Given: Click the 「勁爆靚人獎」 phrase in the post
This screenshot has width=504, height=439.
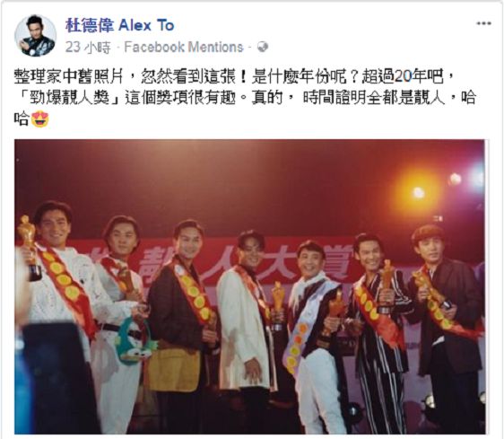Looking at the screenshot, I should pyautogui.click(x=68, y=98).
